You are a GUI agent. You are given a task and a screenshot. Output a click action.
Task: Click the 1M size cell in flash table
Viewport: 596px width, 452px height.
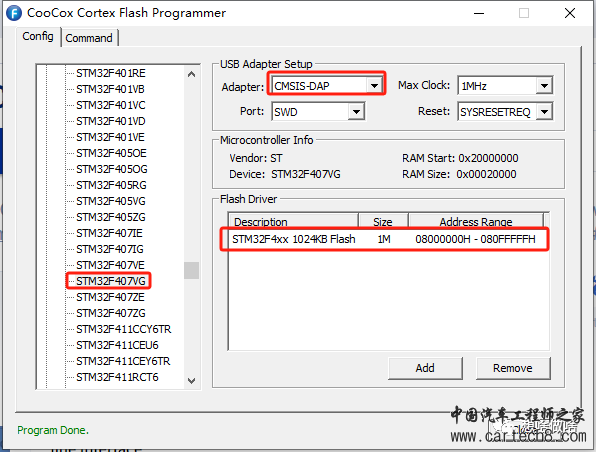pos(384,239)
